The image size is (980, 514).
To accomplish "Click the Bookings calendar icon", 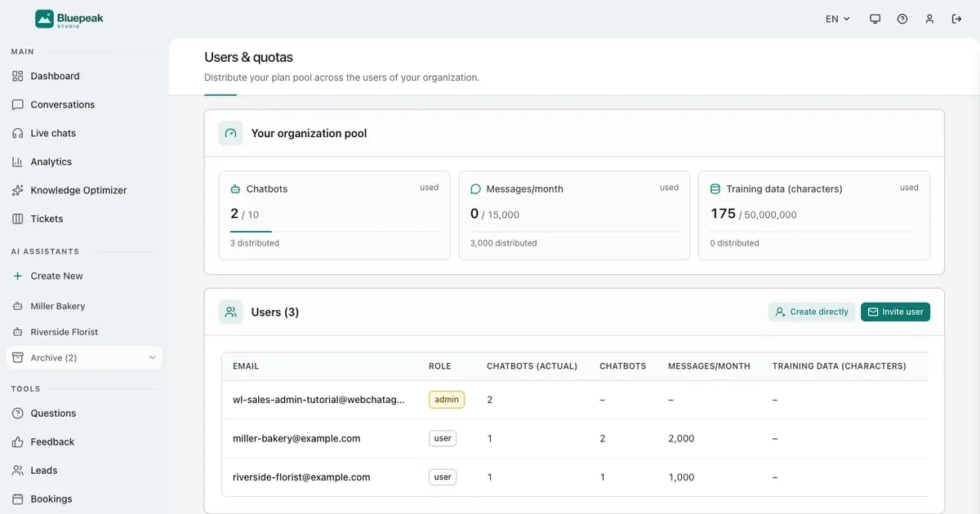I will [18, 498].
